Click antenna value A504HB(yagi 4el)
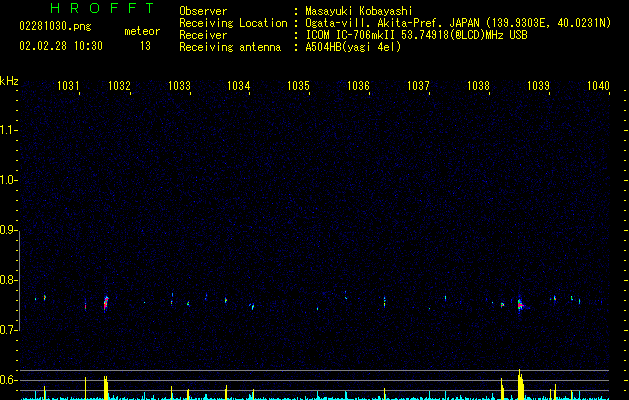 coord(353,47)
